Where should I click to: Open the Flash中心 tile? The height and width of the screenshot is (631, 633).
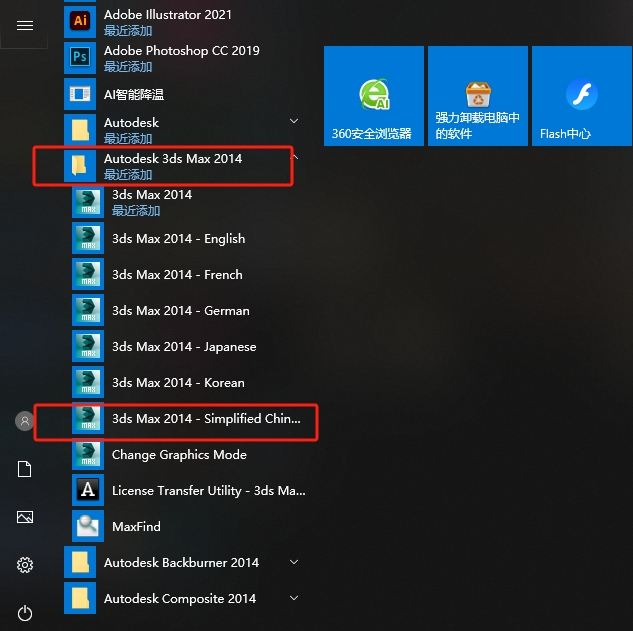(x=580, y=97)
